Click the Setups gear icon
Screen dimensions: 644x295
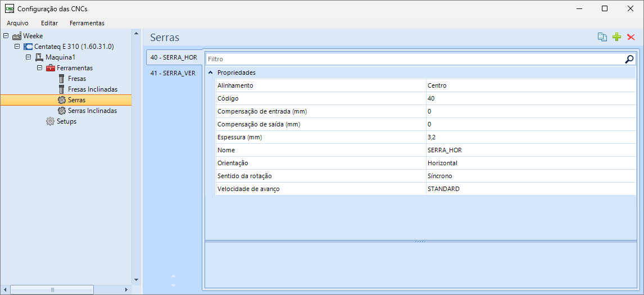50,121
